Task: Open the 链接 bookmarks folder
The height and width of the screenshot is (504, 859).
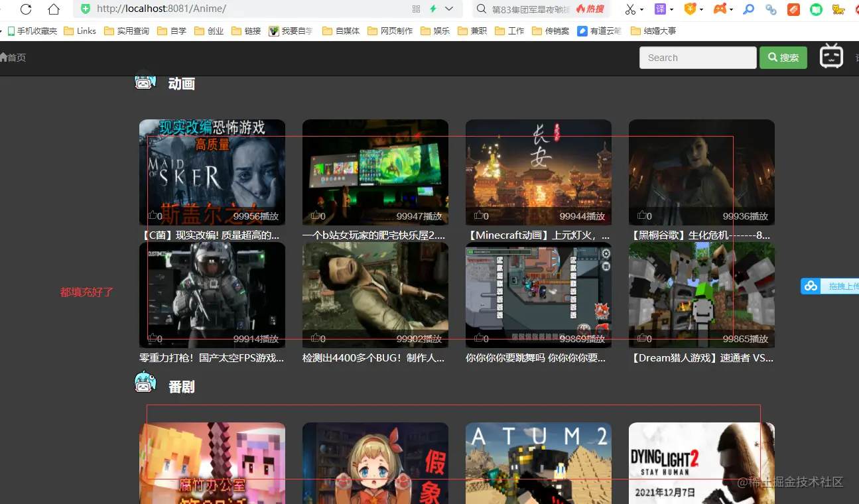Action: pyautogui.click(x=246, y=31)
